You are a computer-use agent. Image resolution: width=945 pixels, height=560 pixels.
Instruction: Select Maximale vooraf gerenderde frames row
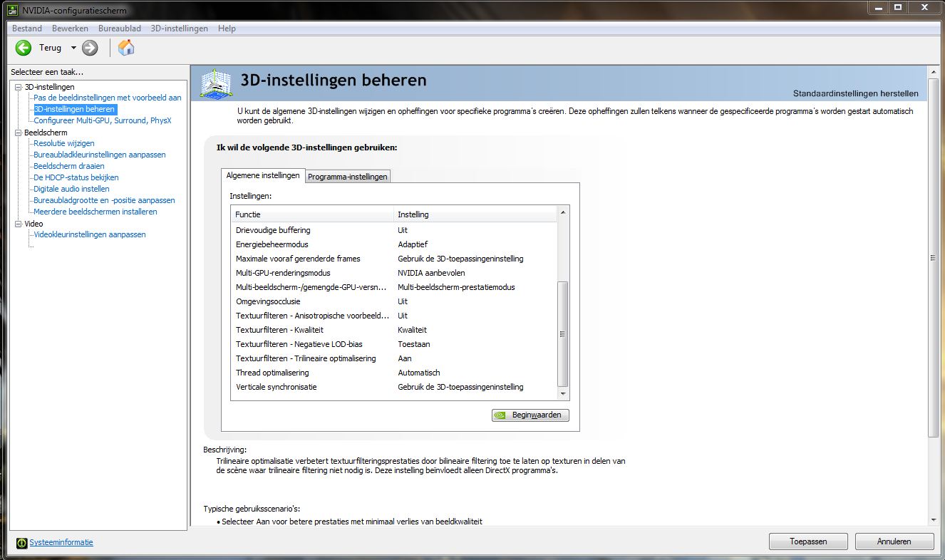pyautogui.click(x=394, y=259)
